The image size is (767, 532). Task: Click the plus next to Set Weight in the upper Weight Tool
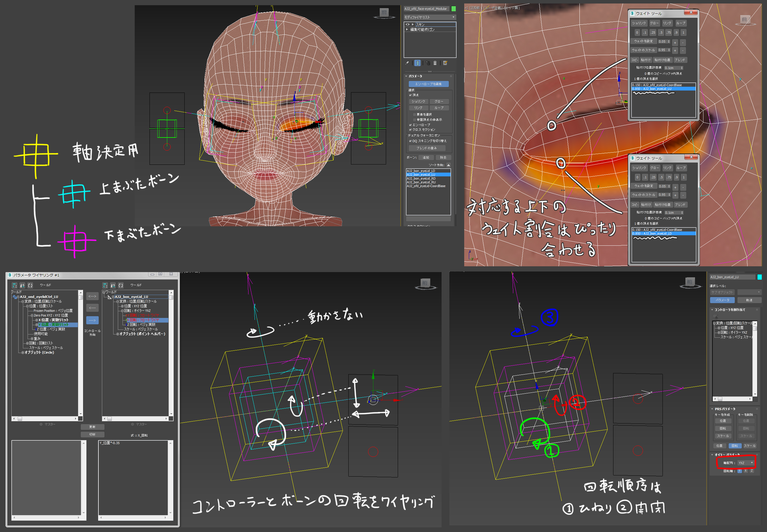pyautogui.click(x=675, y=43)
